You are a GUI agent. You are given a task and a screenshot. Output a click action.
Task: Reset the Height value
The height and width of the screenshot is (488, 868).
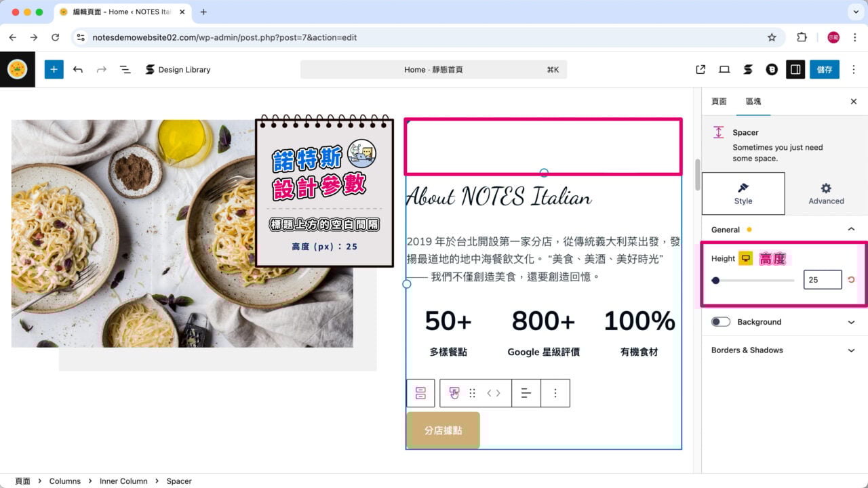[x=852, y=280]
